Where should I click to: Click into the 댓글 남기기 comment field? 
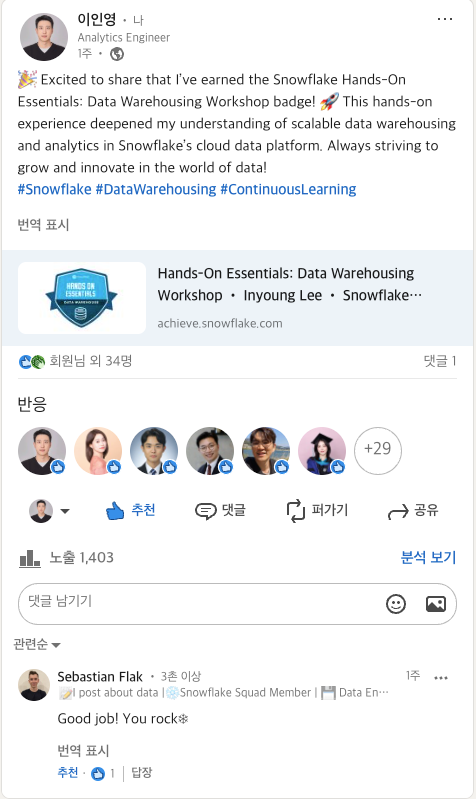click(201, 604)
